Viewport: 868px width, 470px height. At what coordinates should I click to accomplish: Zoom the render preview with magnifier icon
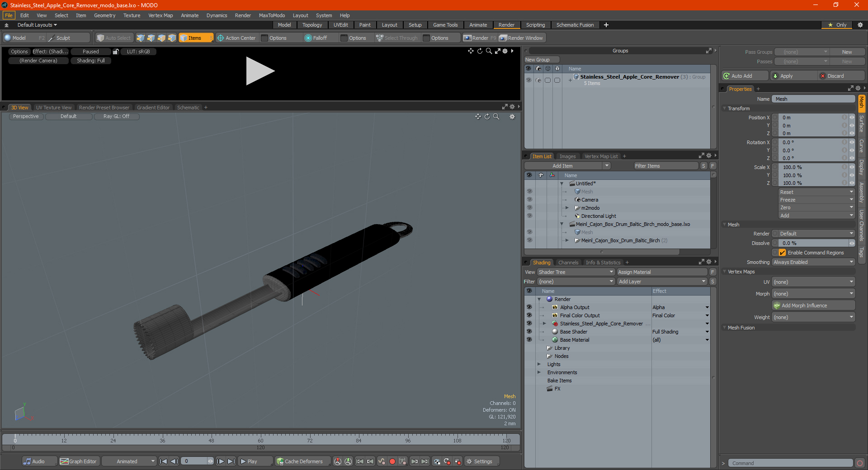click(489, 51)
